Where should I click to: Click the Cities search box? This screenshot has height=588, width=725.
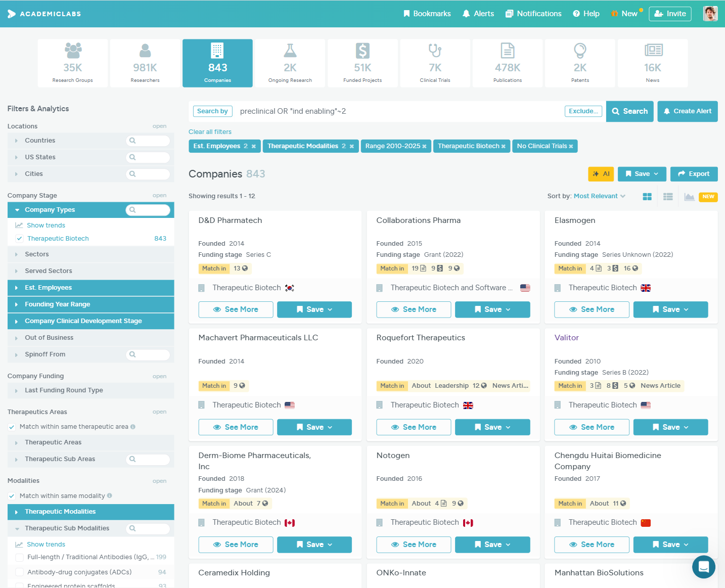click(x=148, y=174)
